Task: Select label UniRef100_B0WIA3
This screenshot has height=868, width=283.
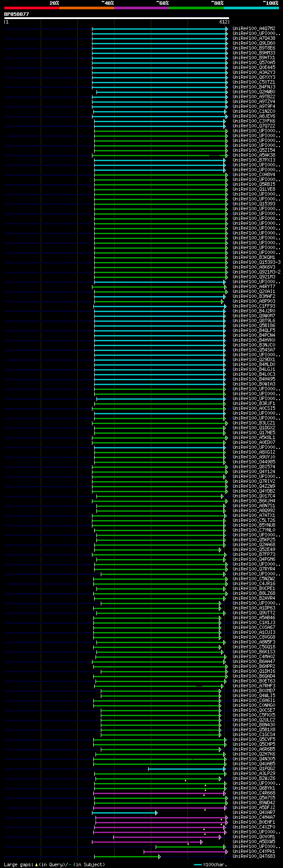Action: 254,384
